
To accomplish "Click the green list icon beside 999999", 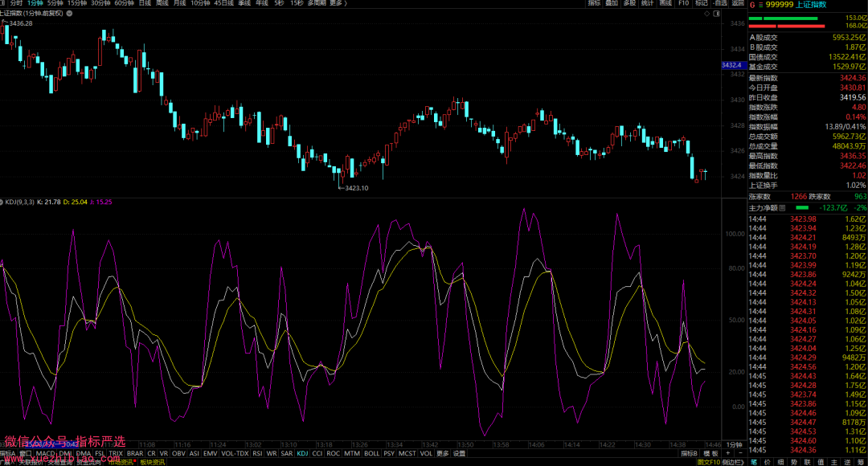I will (760, 5).
